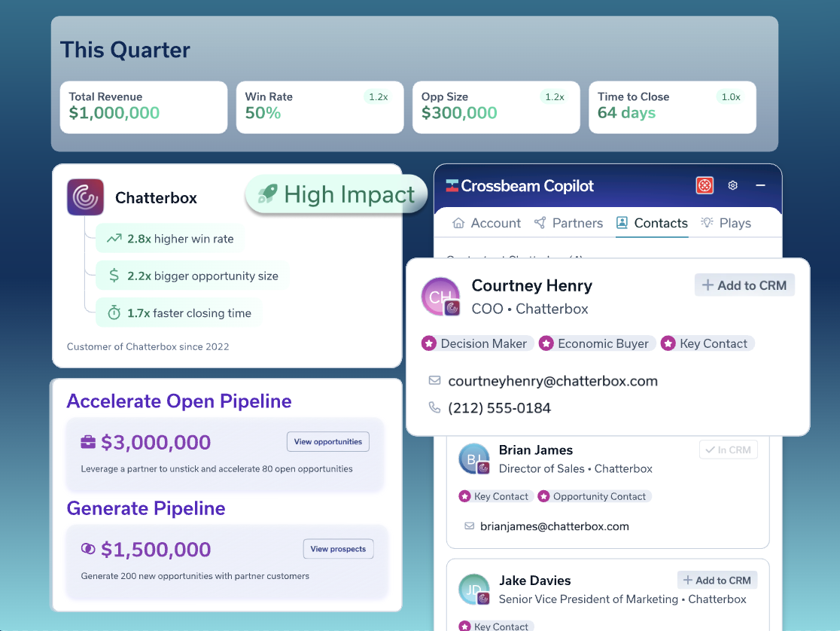
Task: Click the stopwatch faster closing icon
Action: point(114,312)
